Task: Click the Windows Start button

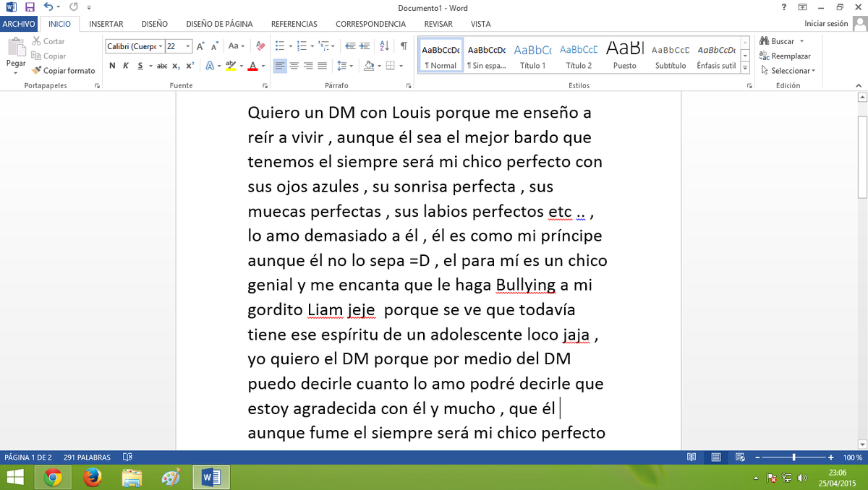Action: click(x=14, y=477)
